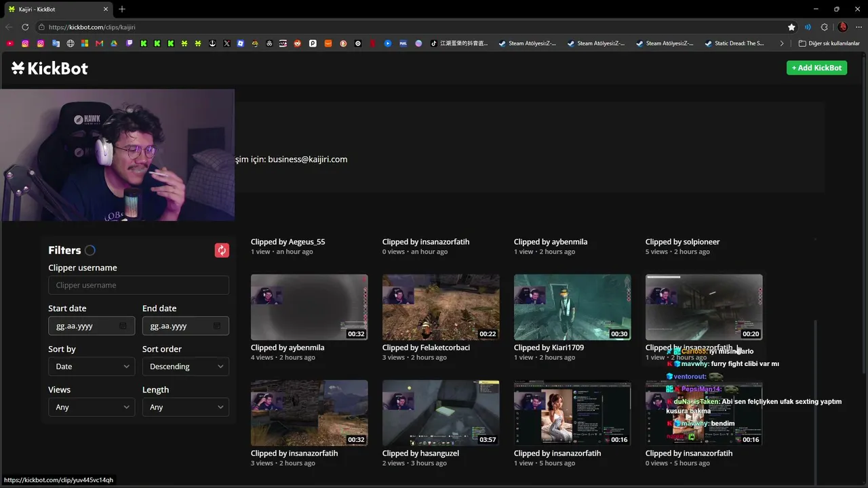Reset filters with the red refresh button
The image size is (868, 488).
(222, 250)
